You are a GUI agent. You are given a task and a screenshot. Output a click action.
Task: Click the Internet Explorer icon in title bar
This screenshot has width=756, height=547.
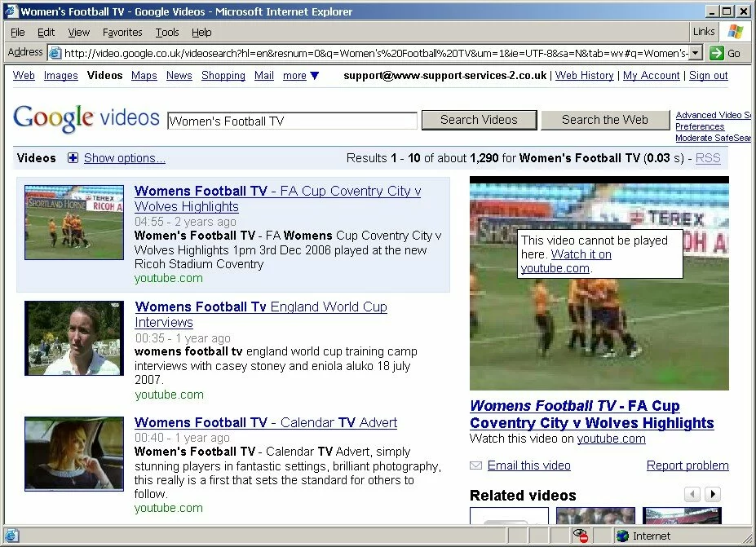(x=11, y=11)
